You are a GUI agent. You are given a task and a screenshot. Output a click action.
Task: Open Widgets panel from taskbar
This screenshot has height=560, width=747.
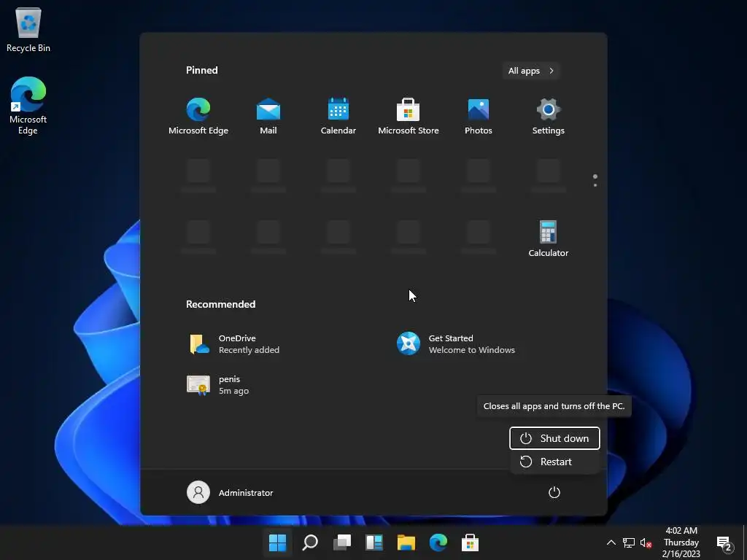[374, 542]
